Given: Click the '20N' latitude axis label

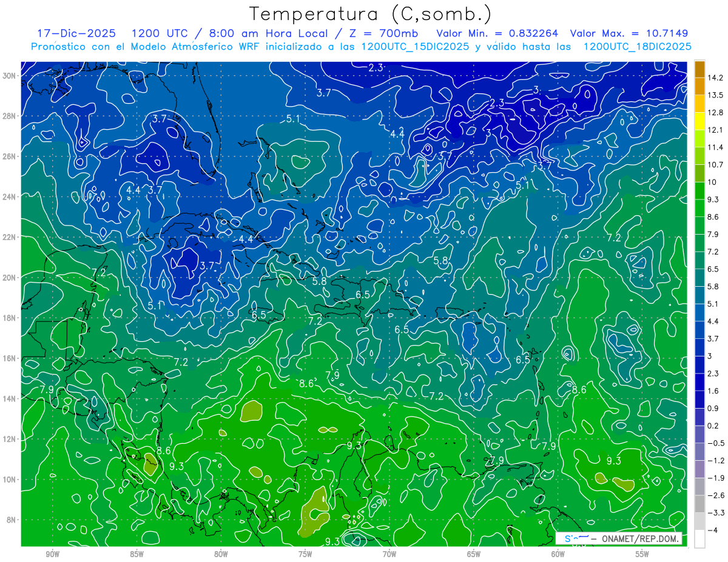Looking at the screenshot, I should coord(9,278).
